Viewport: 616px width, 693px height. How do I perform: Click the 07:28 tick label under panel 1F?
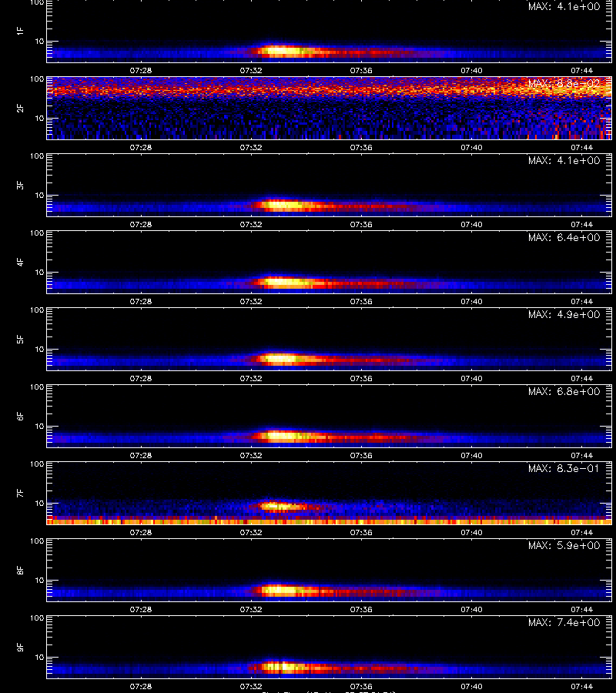[x=140, y=70]
